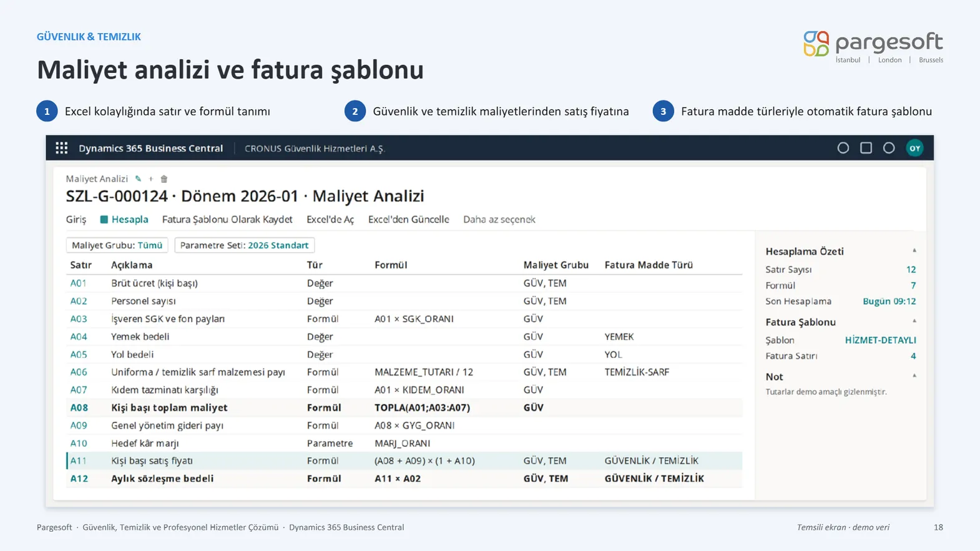Screen dimensions: 980x551
Task: Click the TEMİZLİK-SARF cell
Action: point(637,372)
